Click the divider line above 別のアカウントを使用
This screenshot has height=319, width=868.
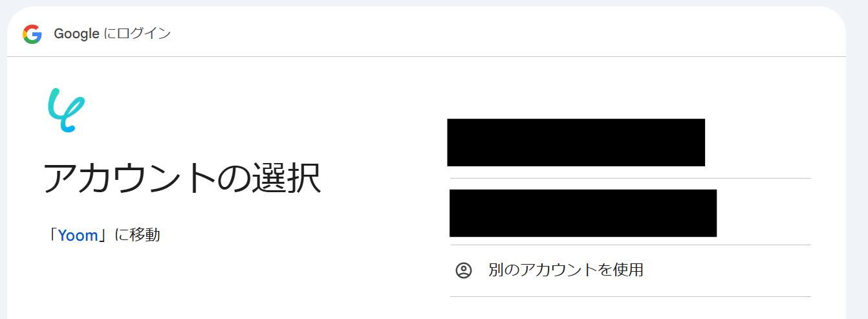pos(630,245)
